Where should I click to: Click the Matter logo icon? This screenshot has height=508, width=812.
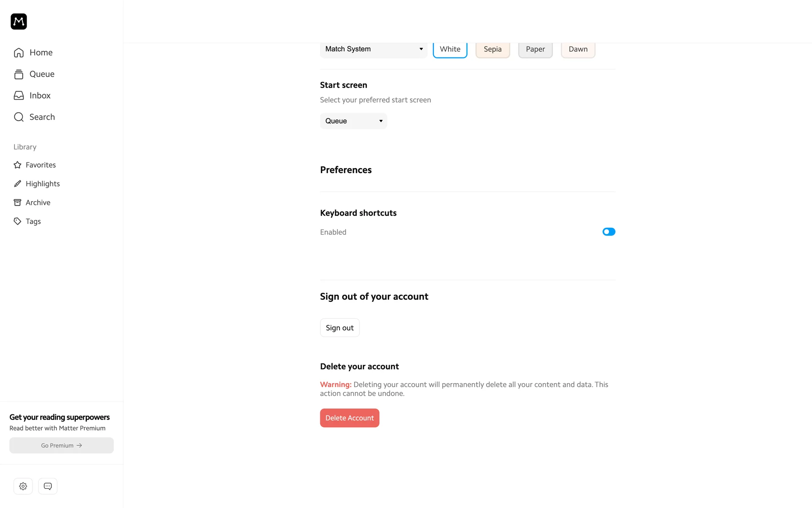tap(19, 21)
